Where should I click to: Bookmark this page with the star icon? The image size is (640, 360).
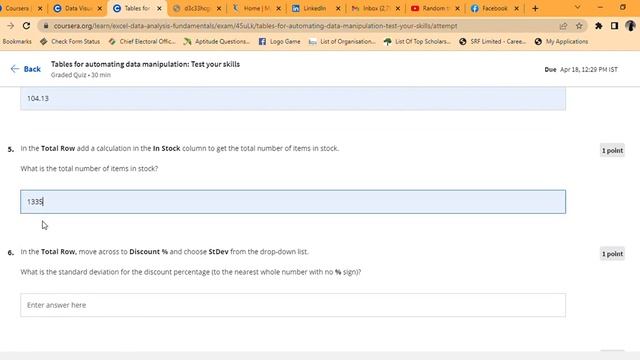[579, 26]
